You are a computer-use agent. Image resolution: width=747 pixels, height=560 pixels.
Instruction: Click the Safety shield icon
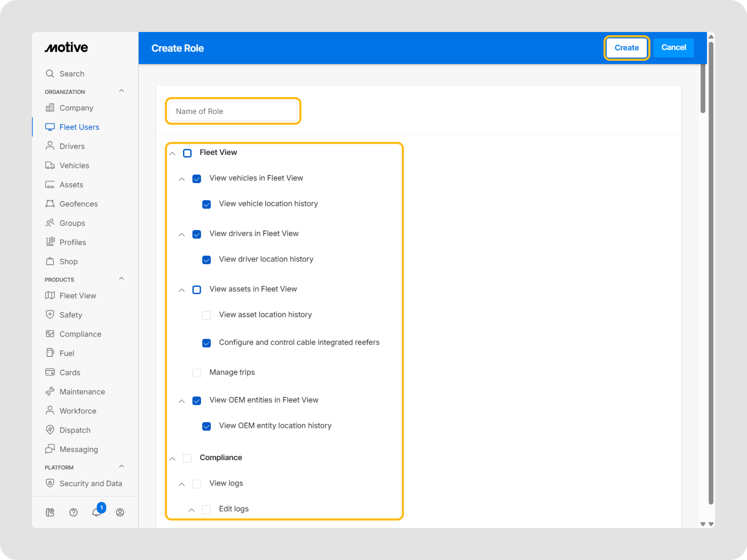click(x=50, y=315)
